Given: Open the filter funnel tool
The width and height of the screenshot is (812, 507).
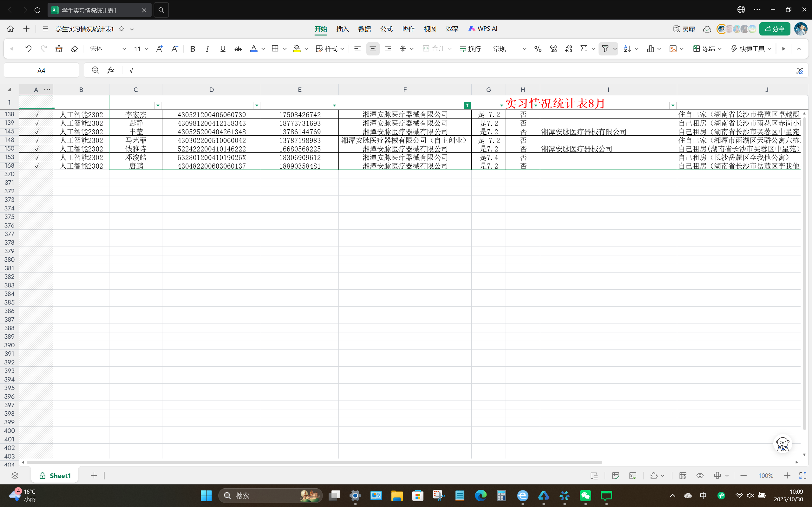Looking at the screenshot, I should click(x=605, y=49).
